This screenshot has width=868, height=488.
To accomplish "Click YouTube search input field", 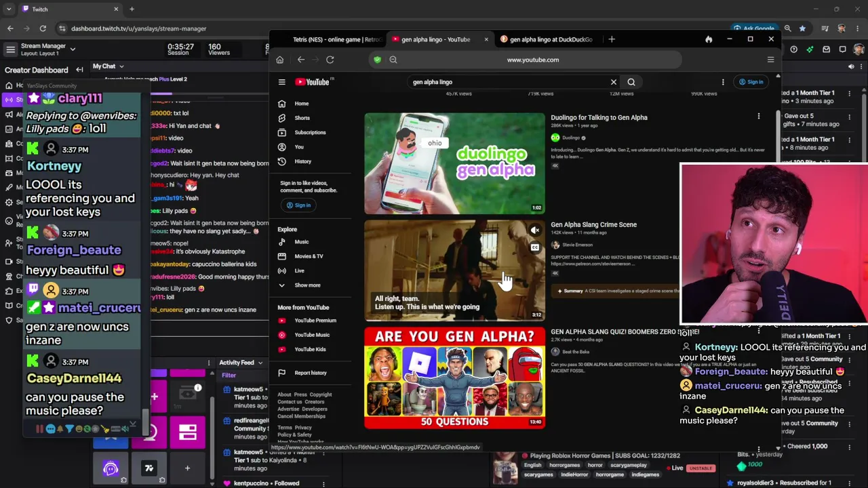I will click(509, 82).
